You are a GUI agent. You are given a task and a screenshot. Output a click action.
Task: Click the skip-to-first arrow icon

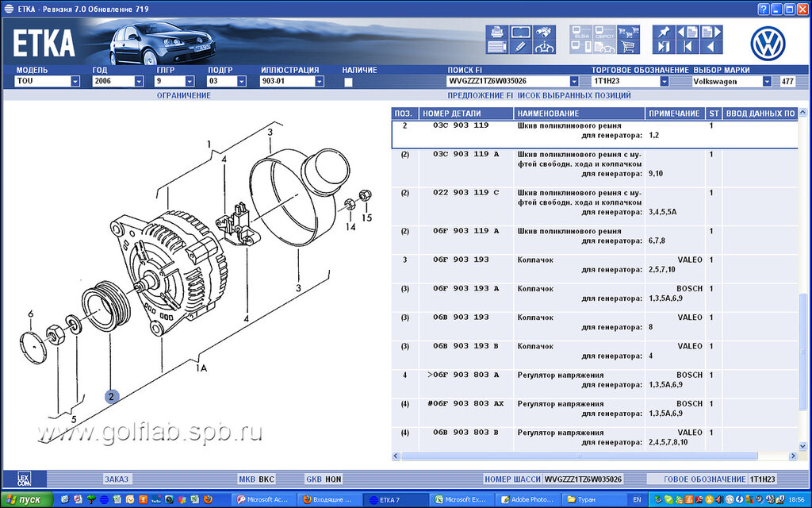click(x=688, y=47)
